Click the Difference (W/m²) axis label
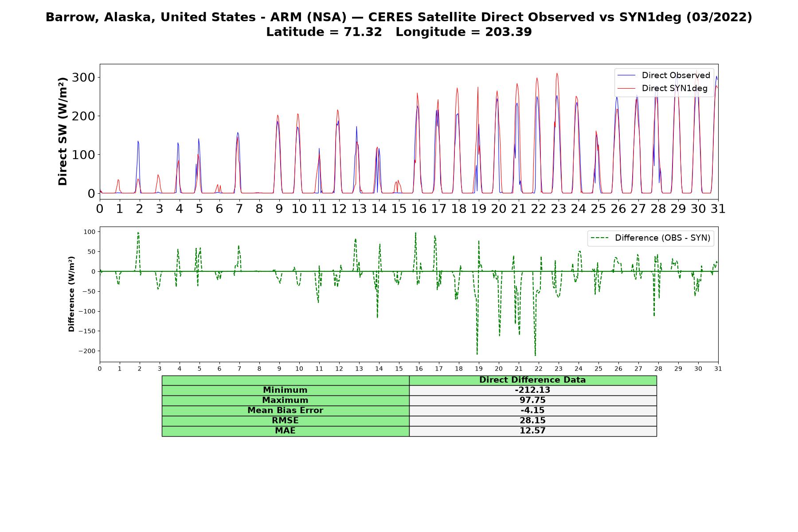The height and width of the screenshot is (532, 798). tap(71, 294)
